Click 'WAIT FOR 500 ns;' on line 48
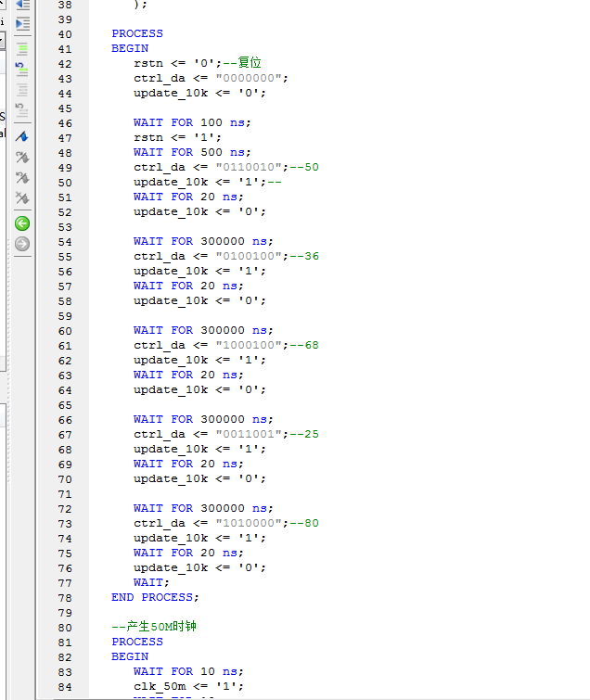 [x=192, y=152]
